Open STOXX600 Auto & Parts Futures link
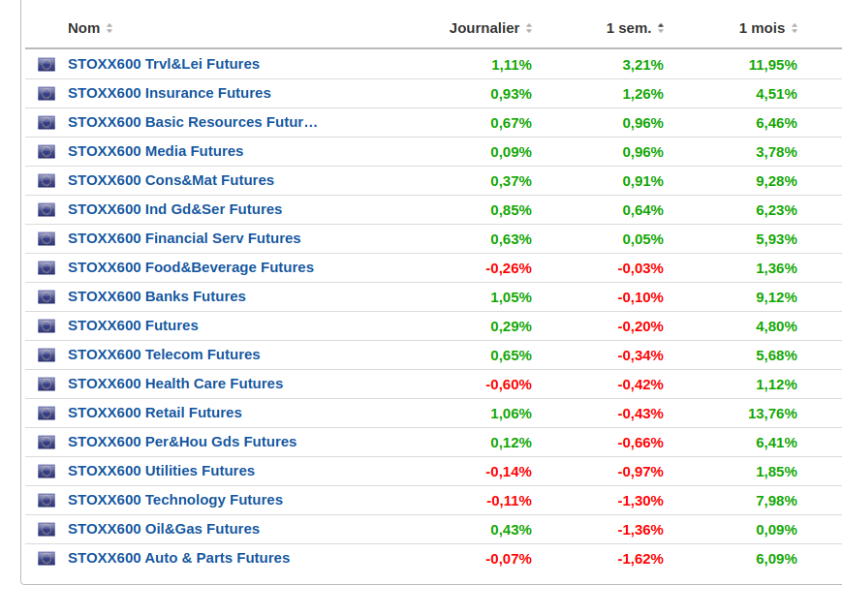The height and width of the screenshot is (616, 842). pos(178,558)
